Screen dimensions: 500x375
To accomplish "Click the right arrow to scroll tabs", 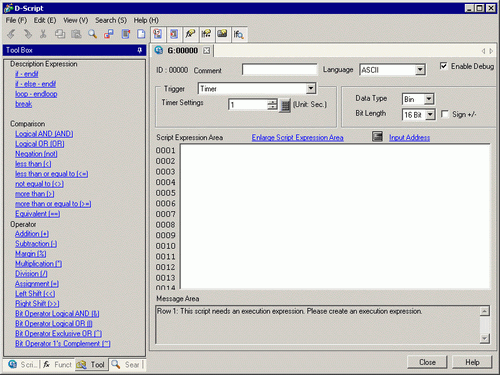I will pyautogui.click(x=491, y=51).
